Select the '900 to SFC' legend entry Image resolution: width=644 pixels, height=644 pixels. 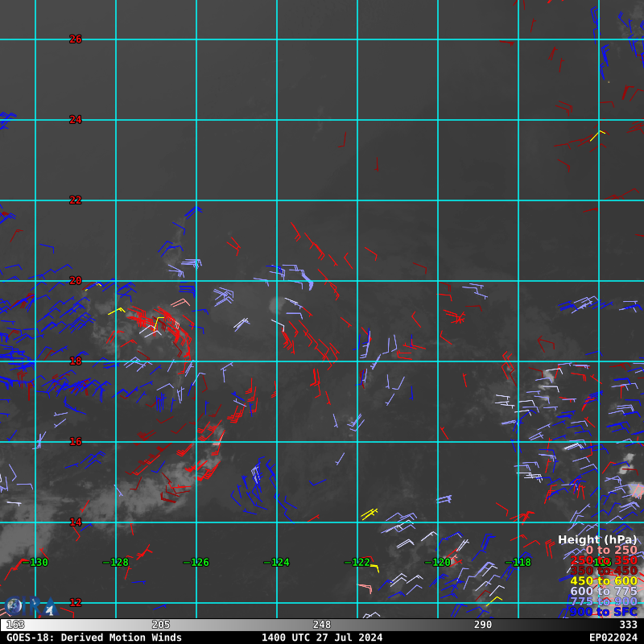604,612
